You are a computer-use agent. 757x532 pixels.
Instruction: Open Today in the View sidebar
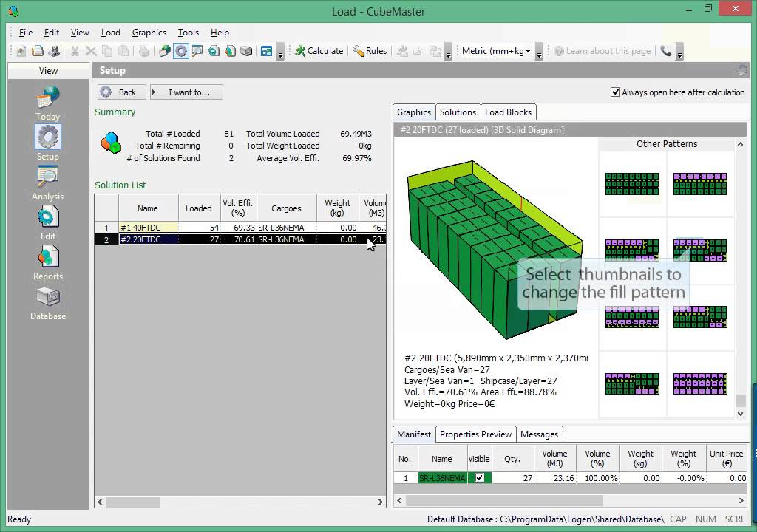pos(48,103)
